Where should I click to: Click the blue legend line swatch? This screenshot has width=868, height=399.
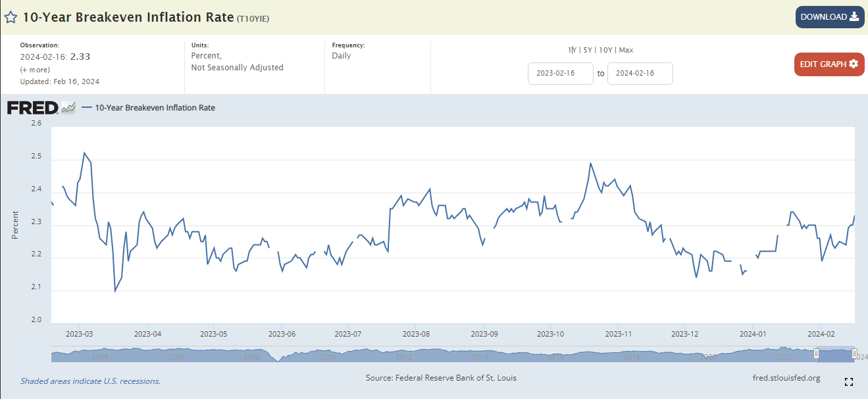coord(87,108)
